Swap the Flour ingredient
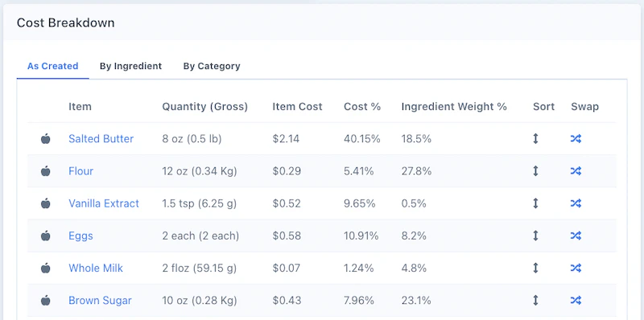The image size is (644, 320). (x=576, y=171)
